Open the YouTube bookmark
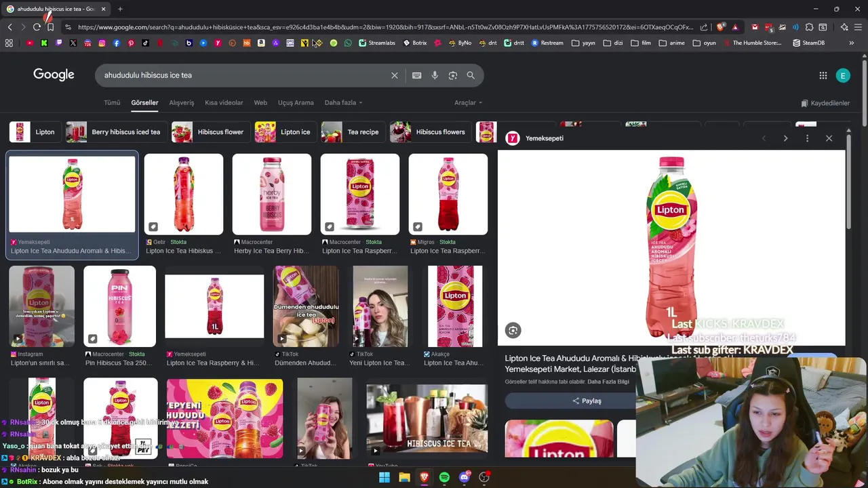The image size is (868, 488). [30, 43]
